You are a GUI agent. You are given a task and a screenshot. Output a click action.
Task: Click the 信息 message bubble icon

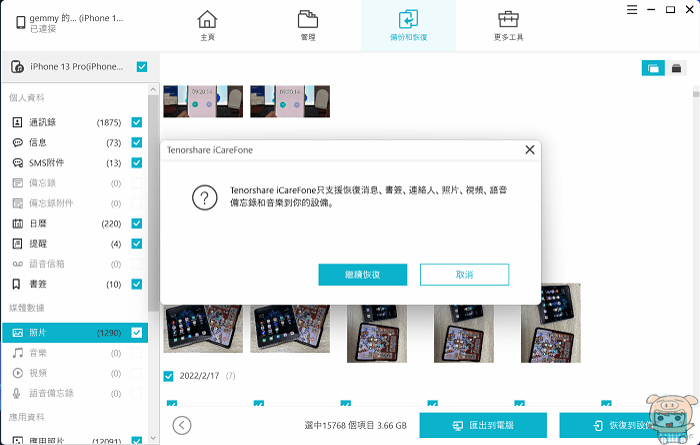tap(17, 142)
